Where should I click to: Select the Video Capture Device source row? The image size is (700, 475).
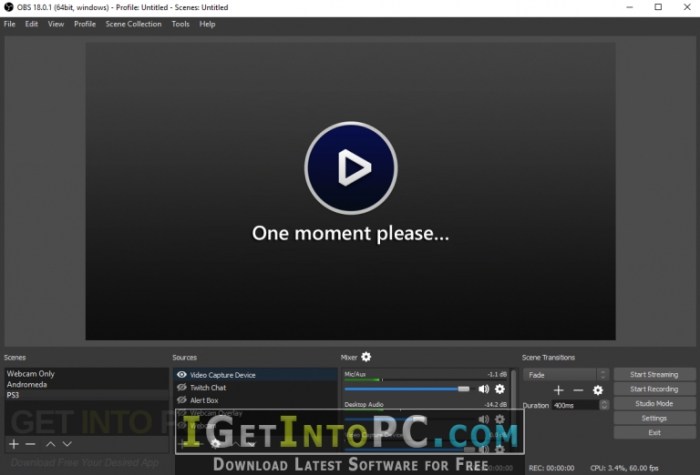point(255,375)
